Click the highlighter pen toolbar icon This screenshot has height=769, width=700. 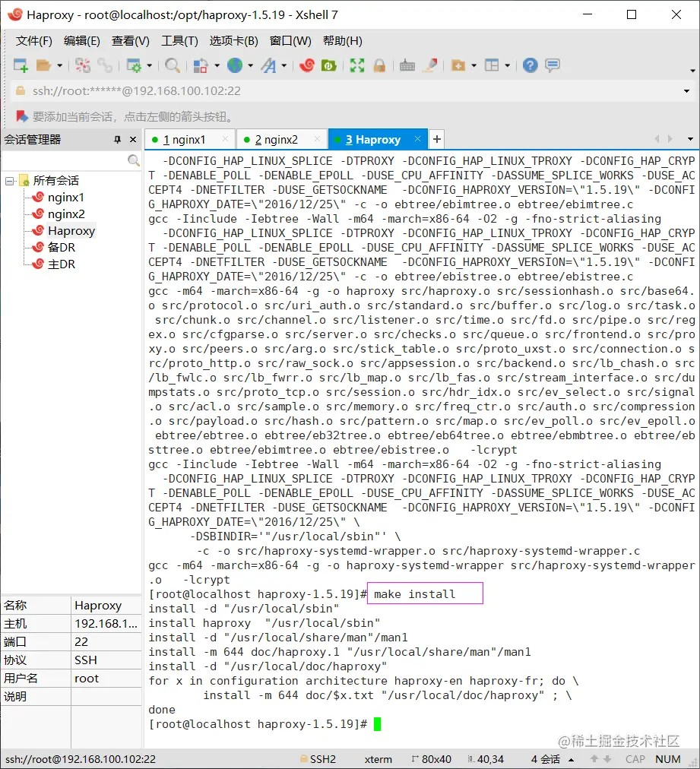coord(430,65)
